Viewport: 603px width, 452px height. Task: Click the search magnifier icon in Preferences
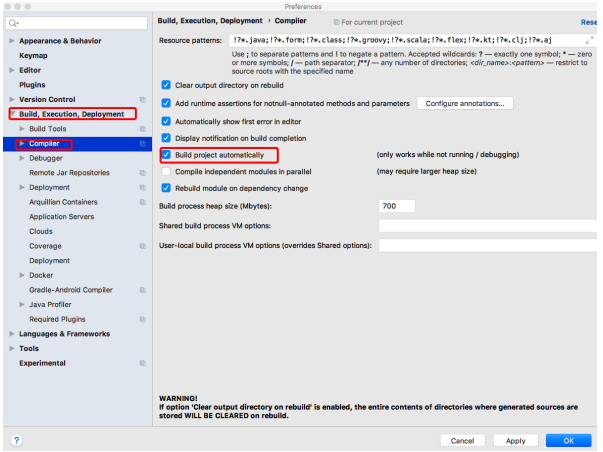click(13, 23)
